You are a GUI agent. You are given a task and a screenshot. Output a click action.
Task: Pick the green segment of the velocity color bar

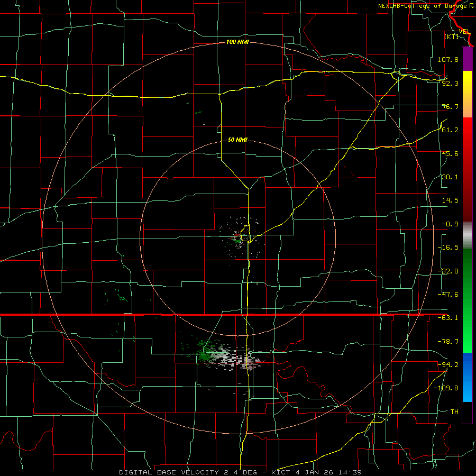pos(467,300)
